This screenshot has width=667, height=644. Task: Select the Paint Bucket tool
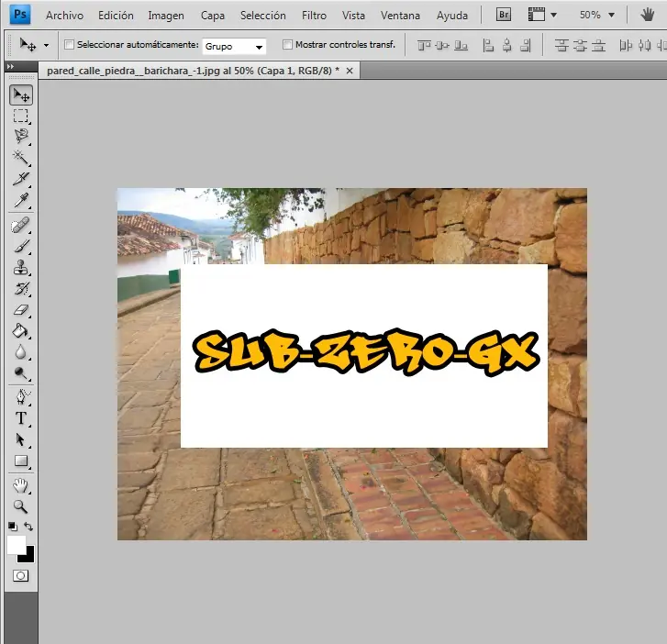click(x=21, y=331)
